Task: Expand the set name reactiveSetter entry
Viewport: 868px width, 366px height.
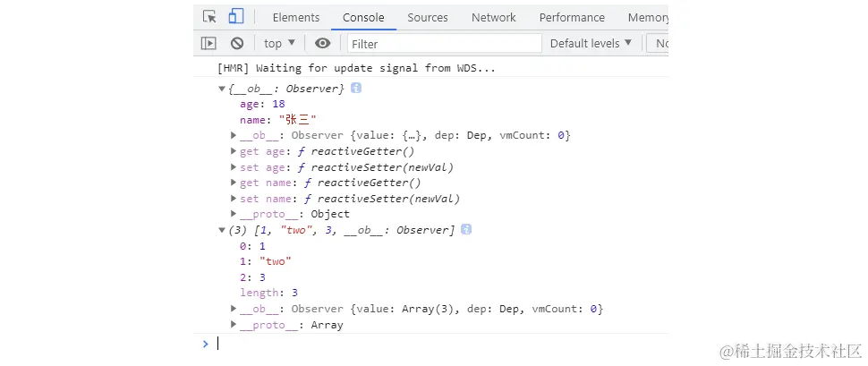Action: click(x=234, y=199)
